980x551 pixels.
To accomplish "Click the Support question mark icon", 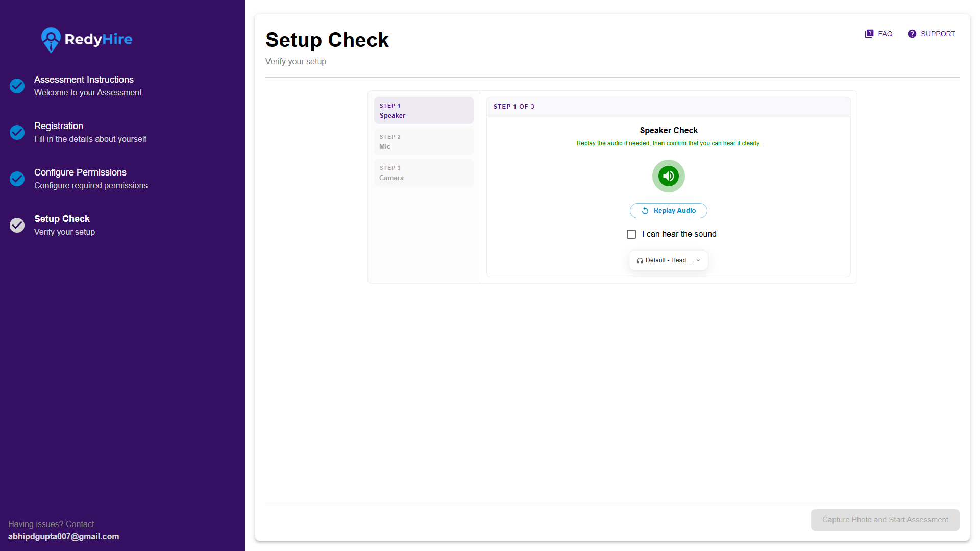I will click(912, 34).
